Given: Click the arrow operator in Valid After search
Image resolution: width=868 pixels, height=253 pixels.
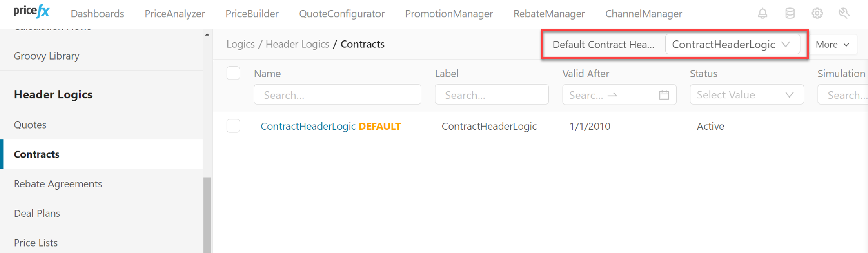Looking at the screenshot, I should click(613, 95).
